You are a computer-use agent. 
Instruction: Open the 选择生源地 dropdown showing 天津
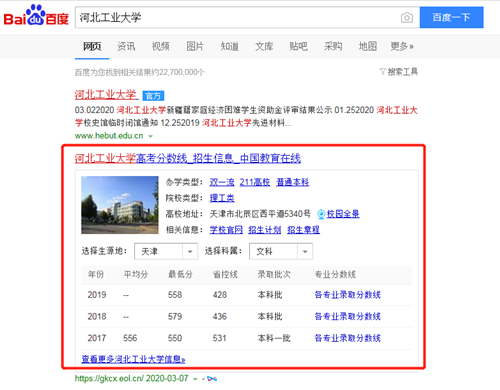coord(166,251)
